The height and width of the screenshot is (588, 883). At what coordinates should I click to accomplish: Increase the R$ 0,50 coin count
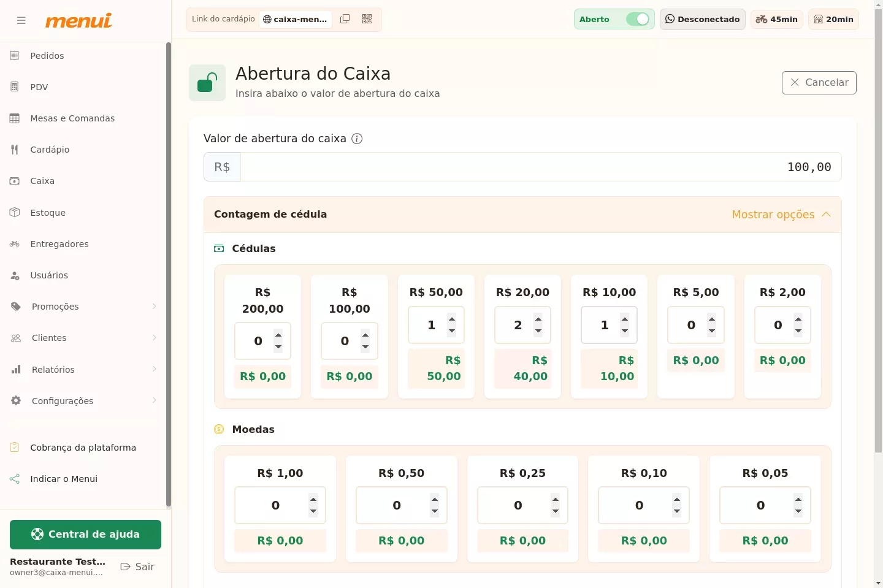pyautogui.click(x=435, y=499)
